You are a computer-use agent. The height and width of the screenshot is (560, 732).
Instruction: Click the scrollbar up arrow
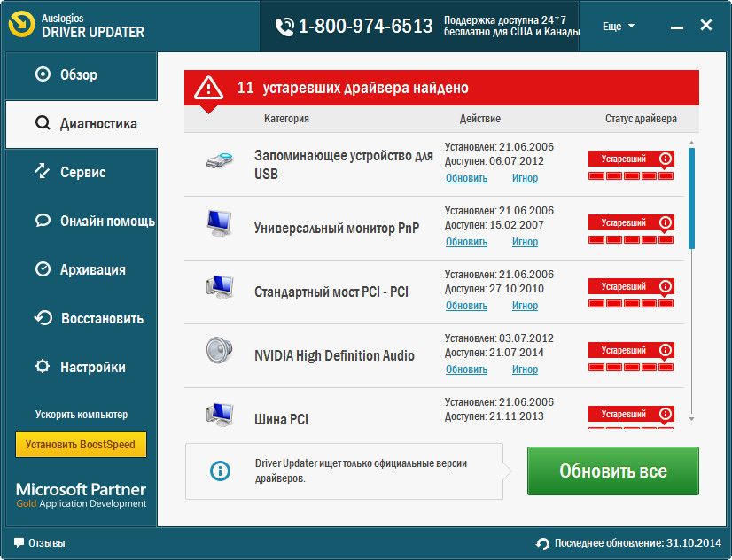[691, 143]
